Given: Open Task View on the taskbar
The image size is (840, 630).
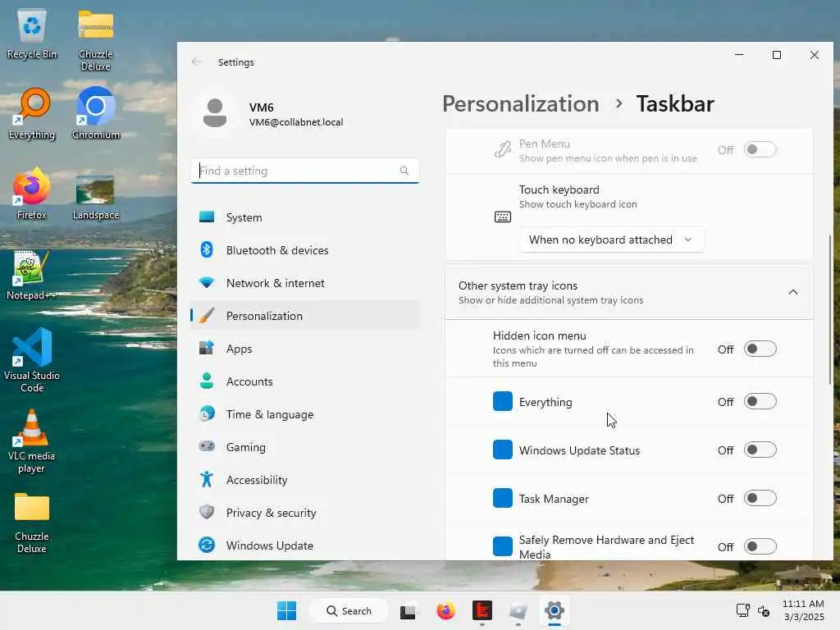Looking at the screenshot, I should click(x=408, y=610).
